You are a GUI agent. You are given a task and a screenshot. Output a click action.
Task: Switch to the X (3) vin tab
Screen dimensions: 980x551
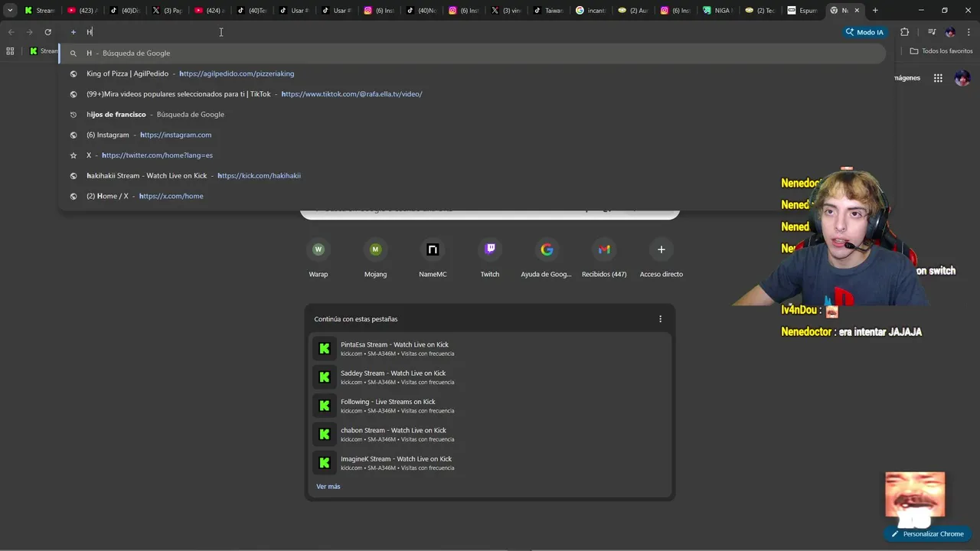point(506,11)
